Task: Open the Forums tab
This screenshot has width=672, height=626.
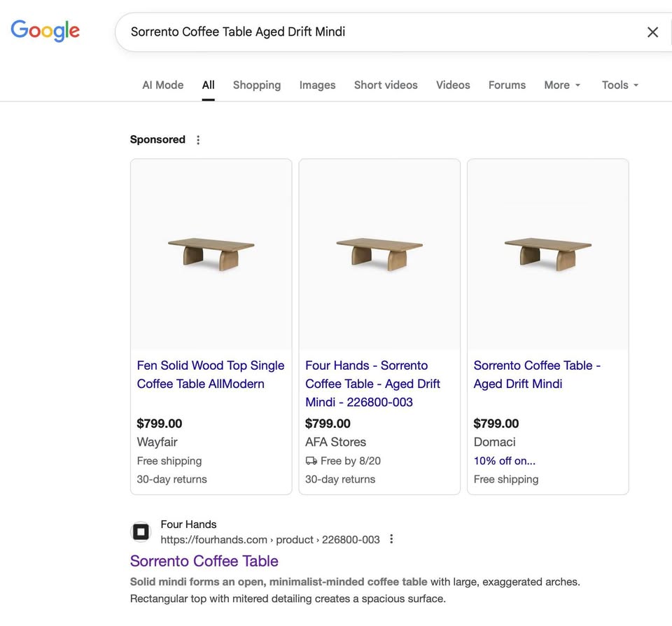Action: pos(507,85)
